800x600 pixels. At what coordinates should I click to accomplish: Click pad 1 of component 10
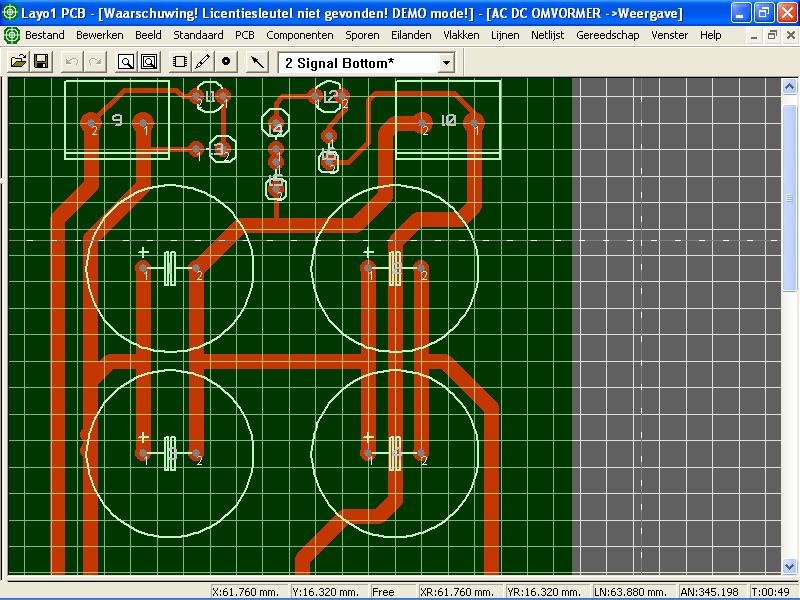(x=474, y=123)
